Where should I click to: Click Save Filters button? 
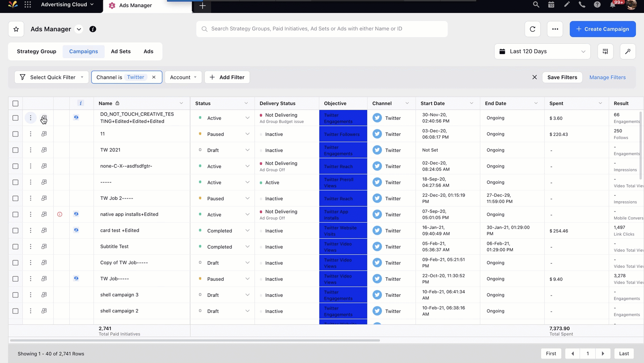pyautogui.click(x=562, y=77)
